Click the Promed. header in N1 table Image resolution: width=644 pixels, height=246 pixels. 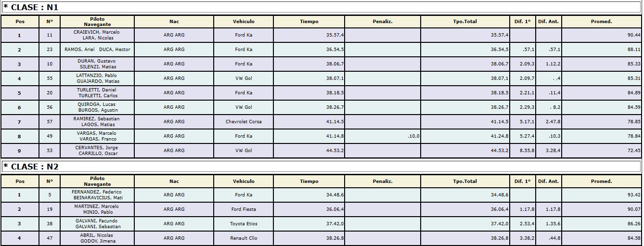(x=602, y=22)
